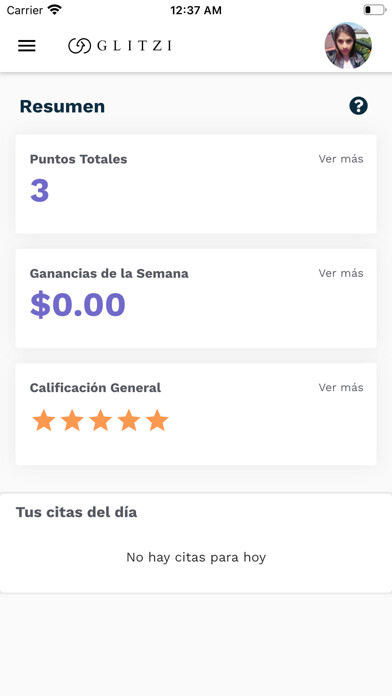The height and width of the screenshot is (696, 392).
Task: Open Ver más for Calificación General
Action: (341, 388)
